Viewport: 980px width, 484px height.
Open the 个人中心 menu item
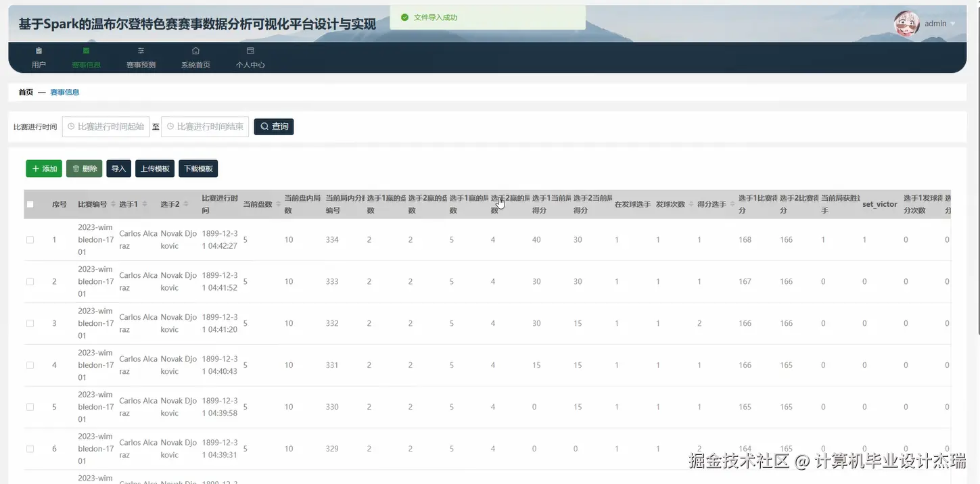click(250, 58)
